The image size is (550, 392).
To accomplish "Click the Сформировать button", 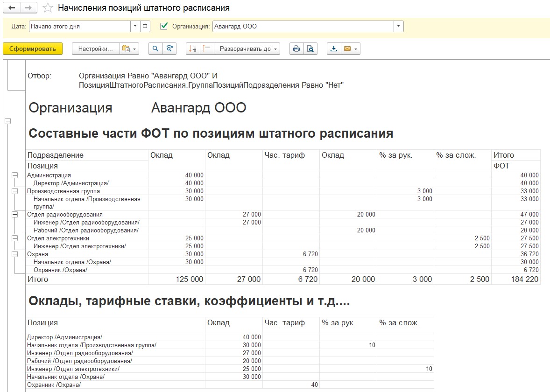I will (x=33, y=49).
